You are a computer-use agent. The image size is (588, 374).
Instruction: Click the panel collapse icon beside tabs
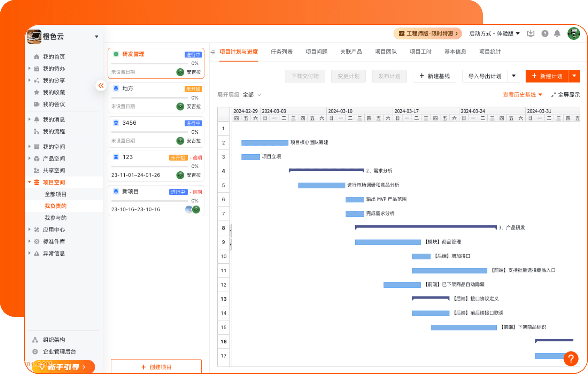pyautogui.click(x=213, y=52)
